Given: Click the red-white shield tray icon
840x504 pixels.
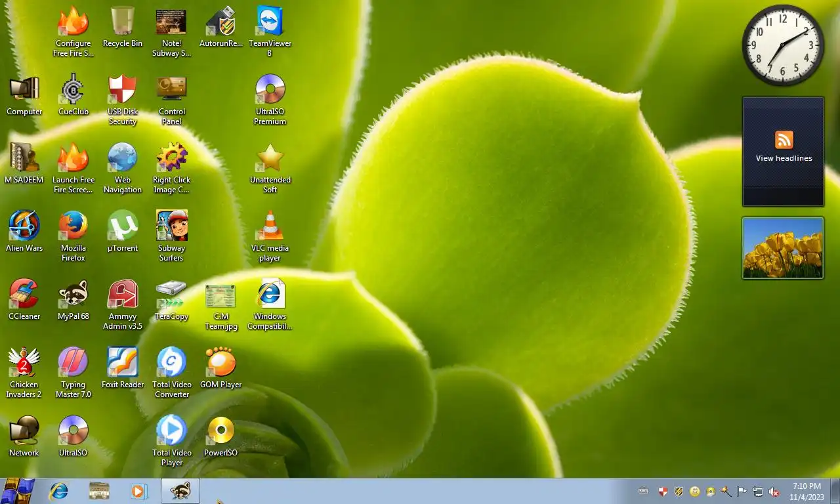Looking at the screenshot, I should [x=663, y=491].
